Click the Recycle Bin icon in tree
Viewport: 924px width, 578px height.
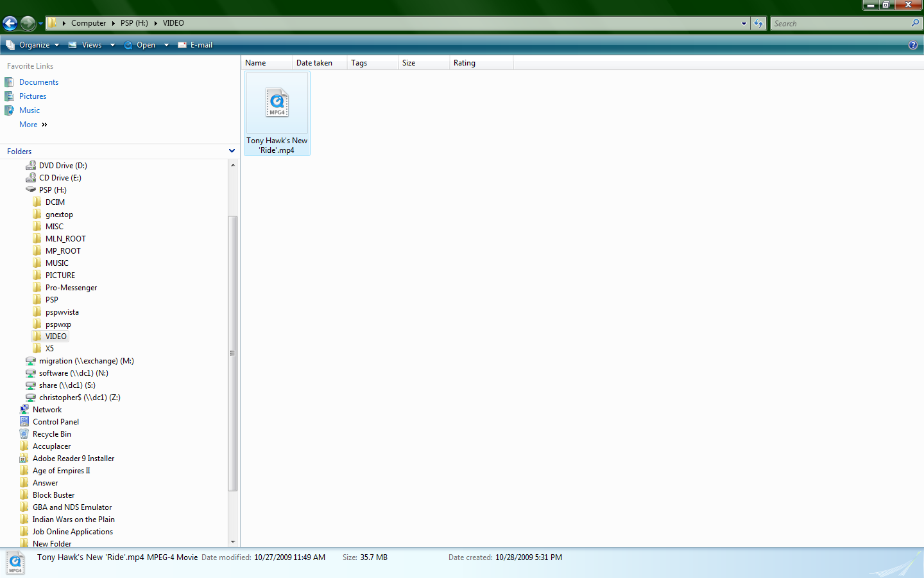(24, 434)
